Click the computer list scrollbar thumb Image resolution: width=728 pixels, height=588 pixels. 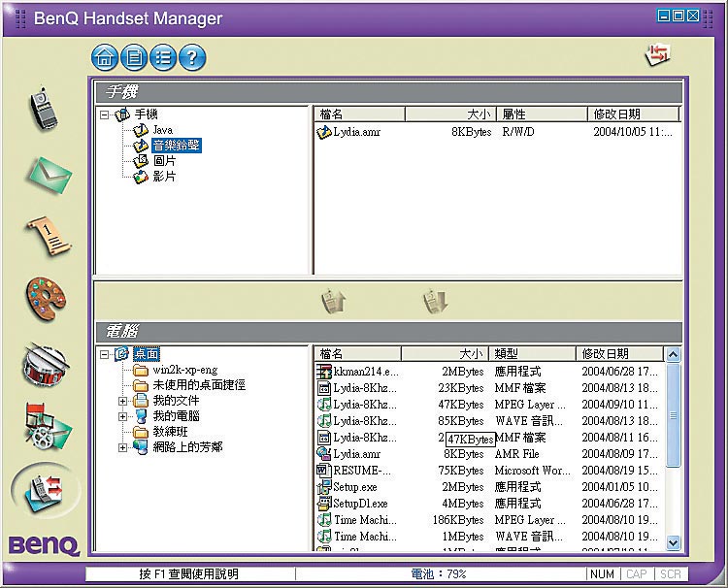click(674, 415)
